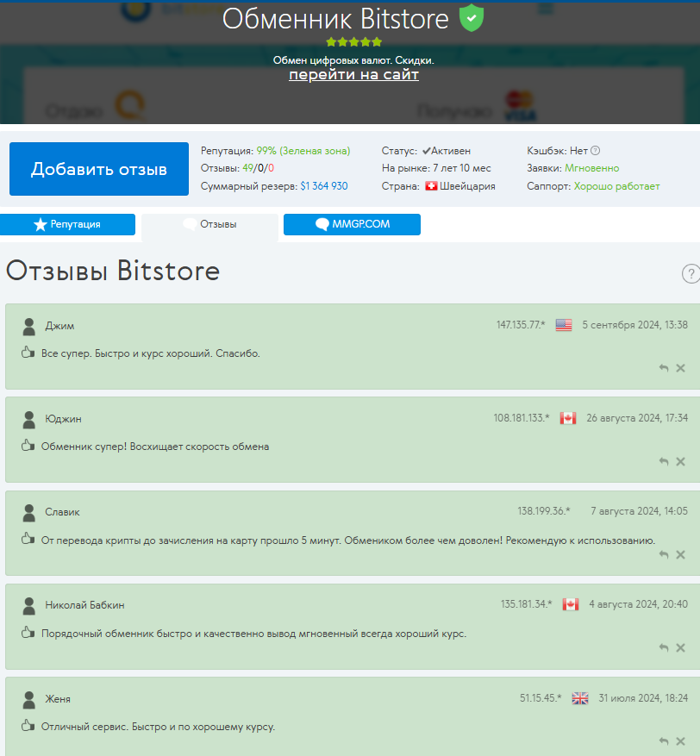Click the Canada flag on Юджин's review

click(567, 418)
